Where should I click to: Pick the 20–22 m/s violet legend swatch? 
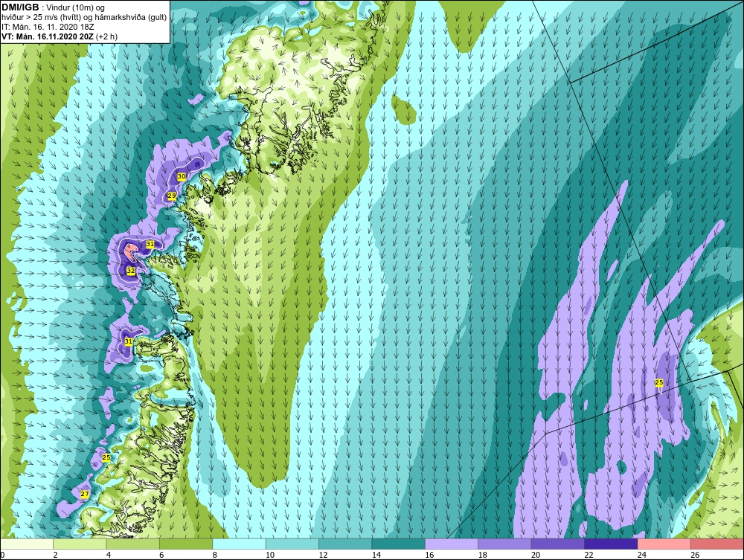558,544
